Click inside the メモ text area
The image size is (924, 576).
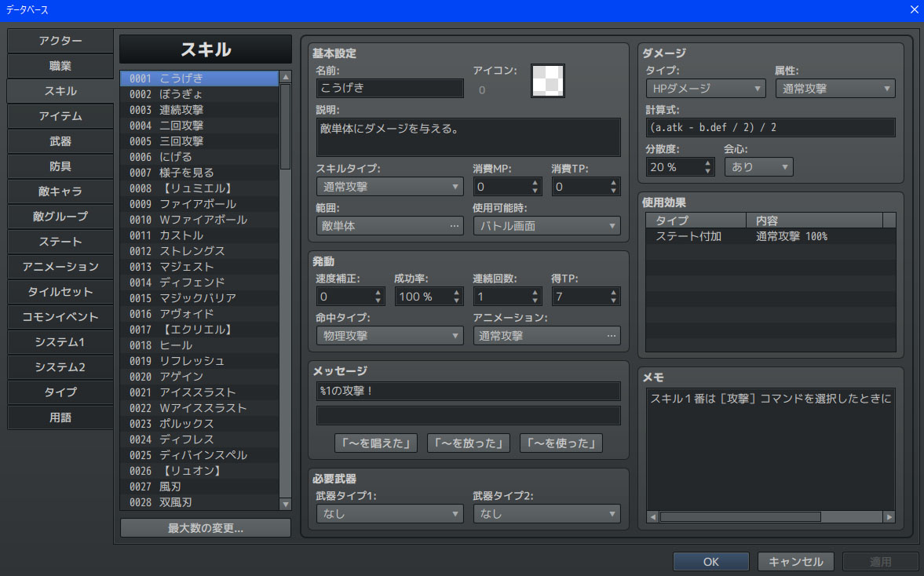(771, 449)
